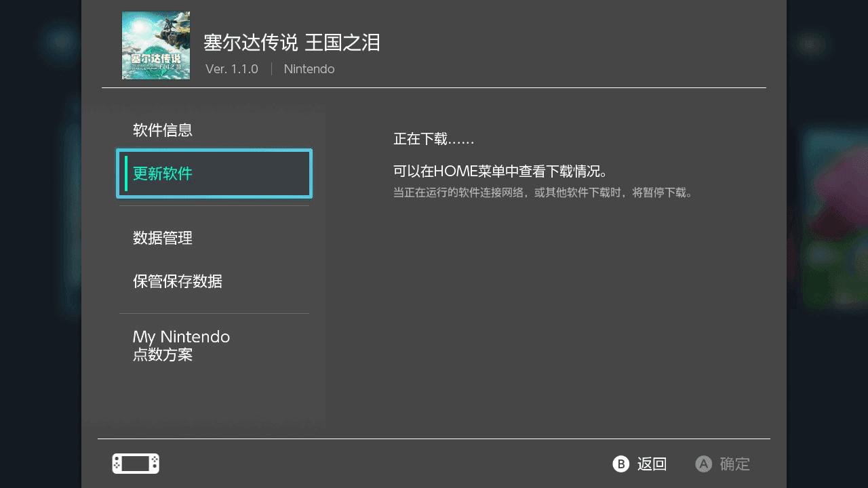Click the Zelda game cover thumbnail
The width and height of the screenshot is (868, 488).
tap(156, 45)
